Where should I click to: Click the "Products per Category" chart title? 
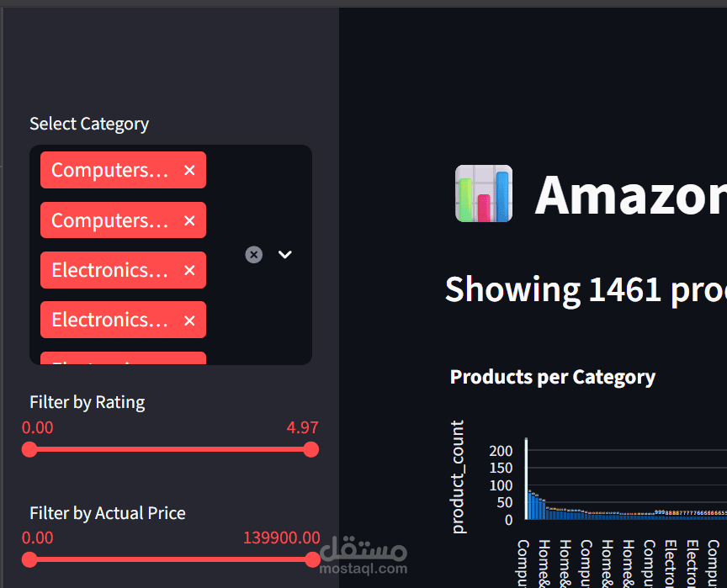[553, 377]
